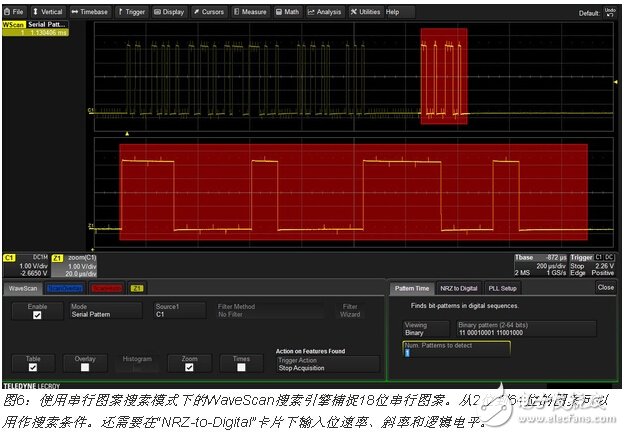Open the Trigger Action Stop Acquisition dropdown
This screenshot has height=435, width=624.
pos(325,365)
